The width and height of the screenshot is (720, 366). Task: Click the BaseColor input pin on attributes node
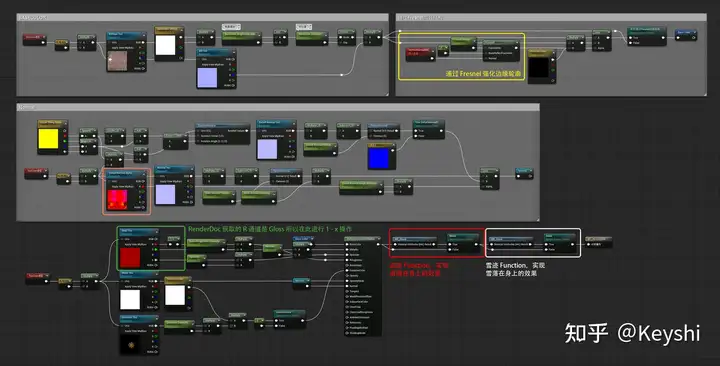coord(347,244)
